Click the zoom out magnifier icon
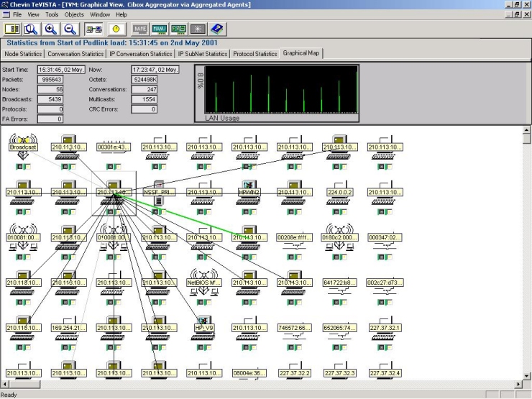This screenshot has width=532, height=399. 70,29
